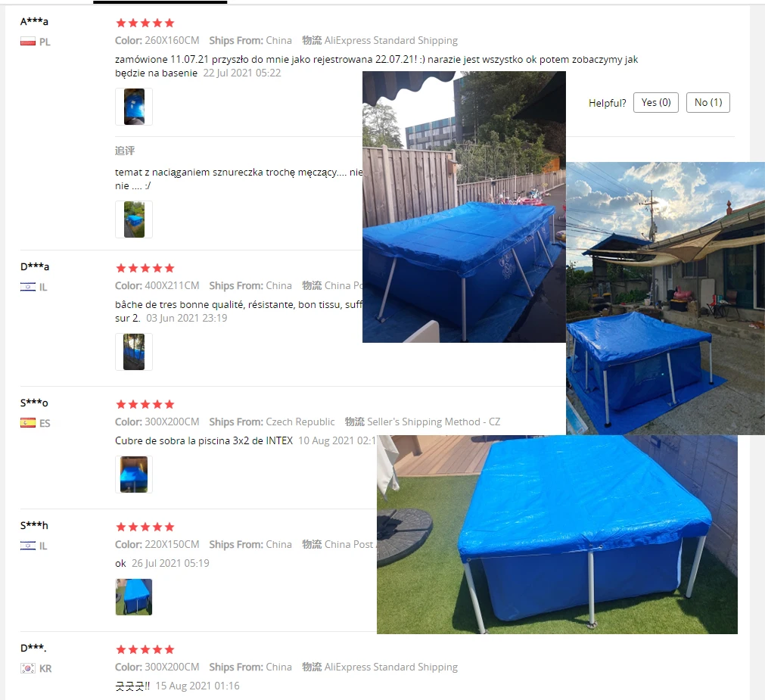Click the five-star rating of A***a's review

click(145, 23)
